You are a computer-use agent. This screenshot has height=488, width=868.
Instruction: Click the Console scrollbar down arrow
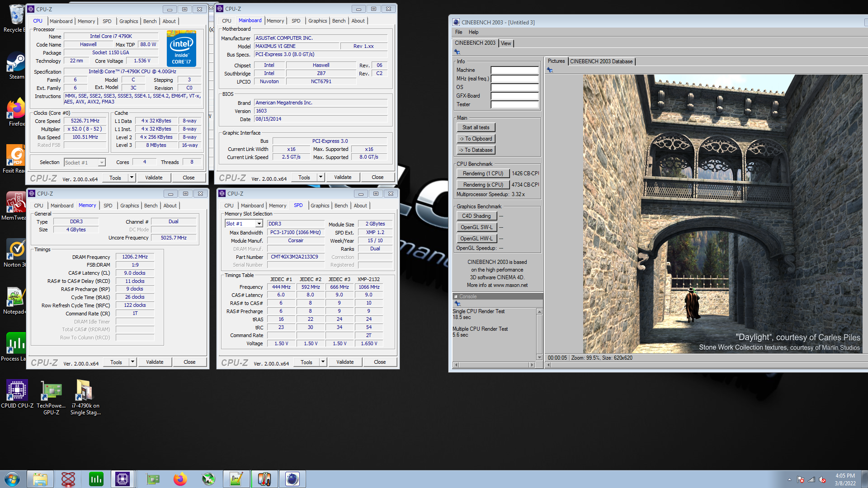point(539,357)
